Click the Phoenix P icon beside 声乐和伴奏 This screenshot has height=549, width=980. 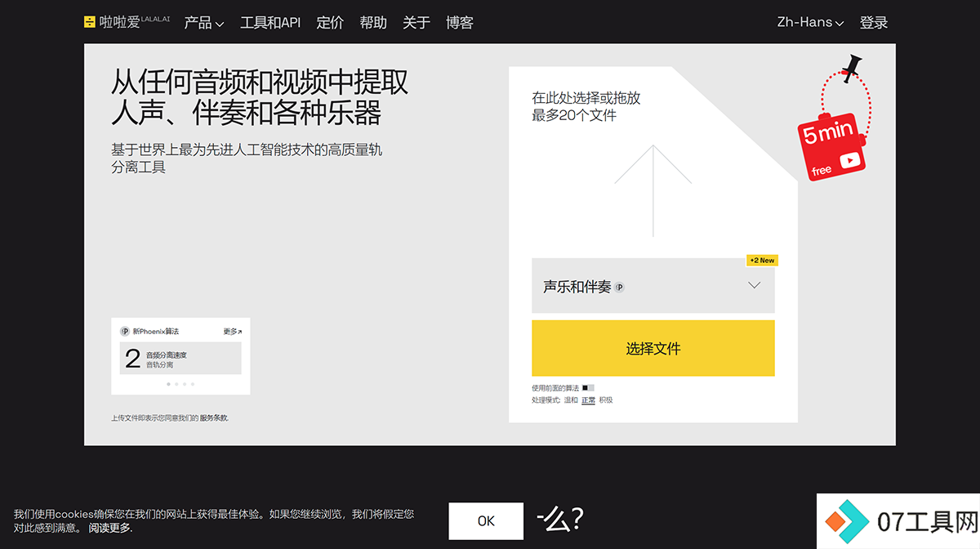(620, 288)
